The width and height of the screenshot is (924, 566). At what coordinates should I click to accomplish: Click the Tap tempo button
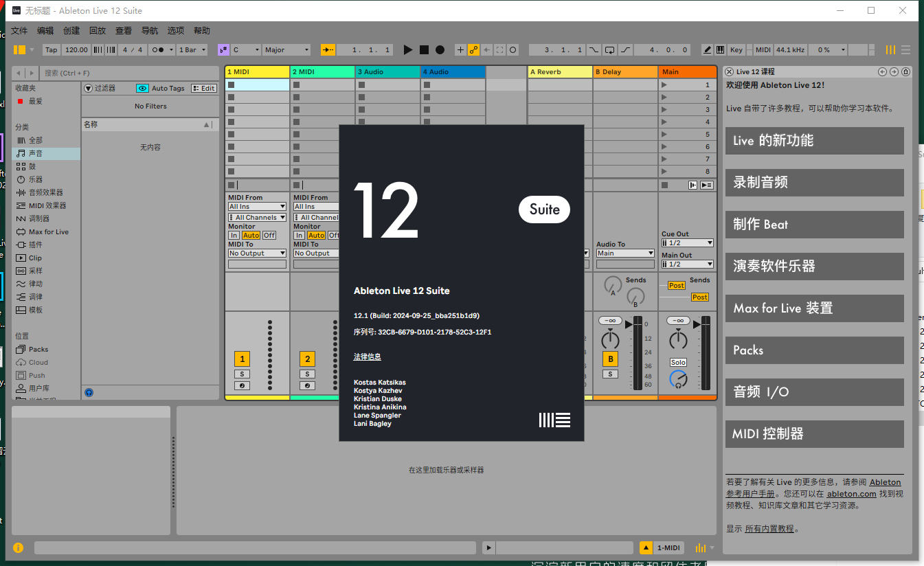[52, 49]
